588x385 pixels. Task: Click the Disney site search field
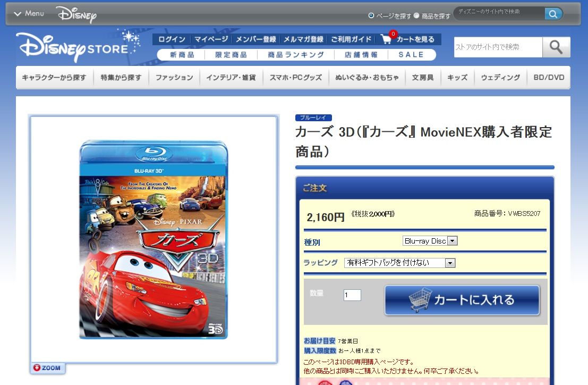point(499,13)
